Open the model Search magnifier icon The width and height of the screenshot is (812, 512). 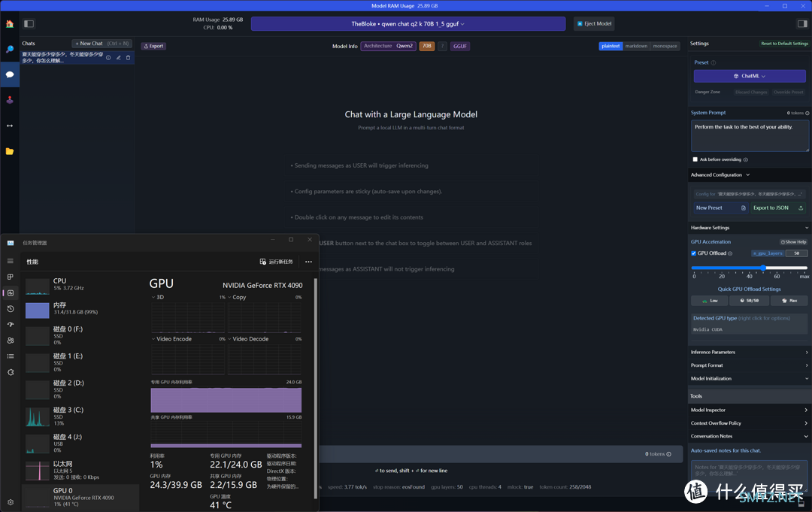coord(10,49)
